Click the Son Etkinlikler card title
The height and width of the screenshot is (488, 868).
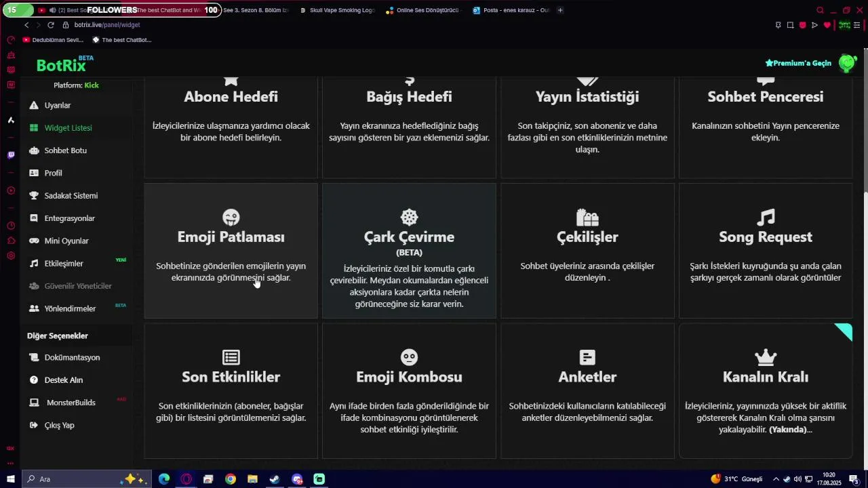(231, 377)
